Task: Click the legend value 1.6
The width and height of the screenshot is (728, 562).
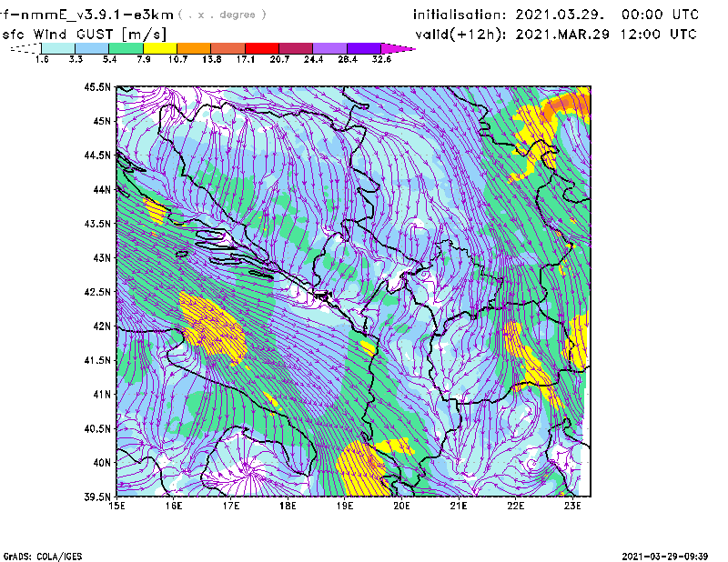Action: point(42,59)
